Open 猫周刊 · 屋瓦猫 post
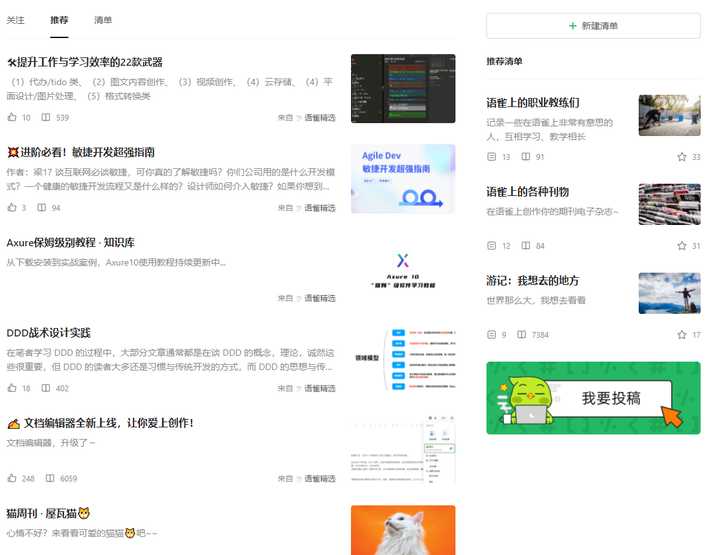Screen dimensions: 720x555 pyautogui.click(x=48, y=513)
